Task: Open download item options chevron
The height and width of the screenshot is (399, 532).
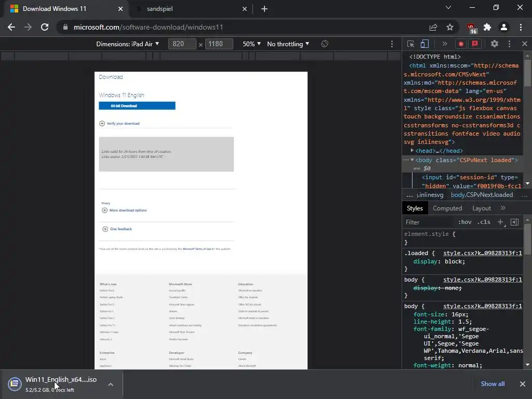Action: click(x=111, y=384)
